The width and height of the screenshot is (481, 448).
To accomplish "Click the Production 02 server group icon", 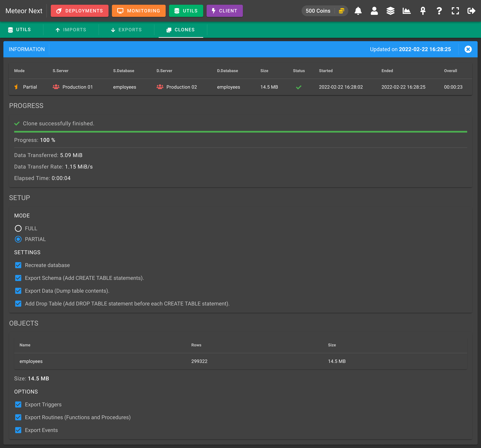I will click(160, 87).
